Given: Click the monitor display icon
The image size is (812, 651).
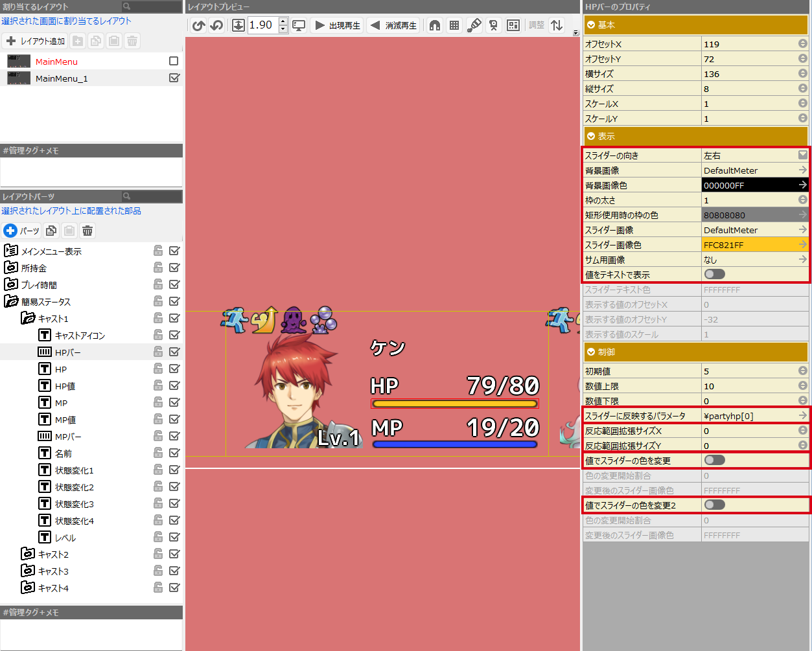Looking at the screenshot, I should [x=299, y=25].
